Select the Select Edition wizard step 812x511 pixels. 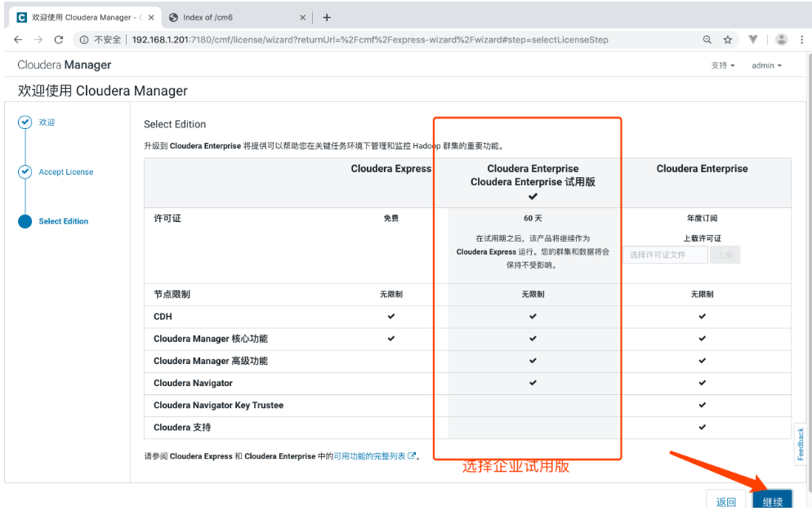pyautogui.click(x=63, y=221)
